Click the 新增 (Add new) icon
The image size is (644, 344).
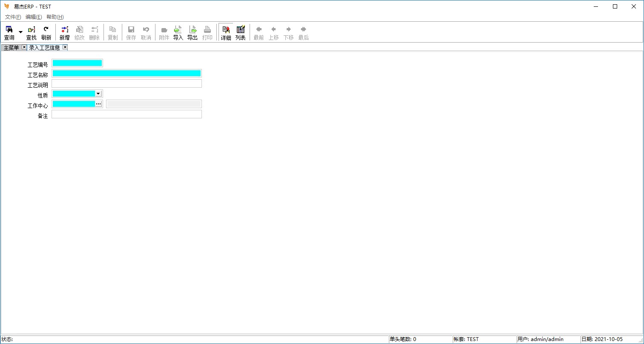click(x=64, y=33)
